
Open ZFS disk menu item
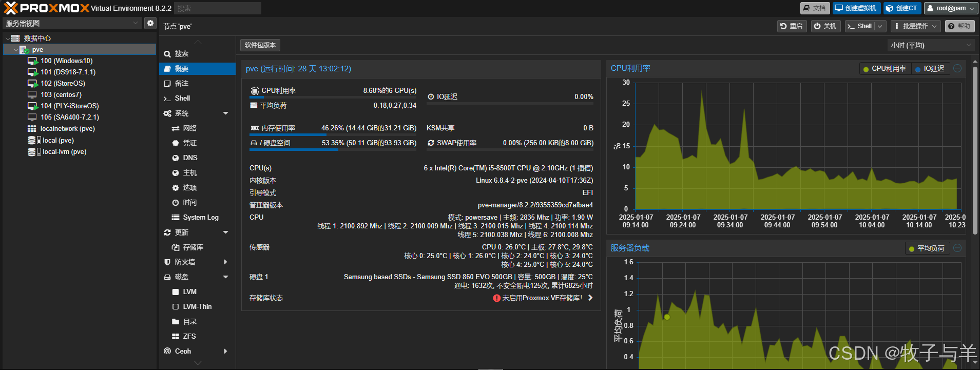pos(197,337)
